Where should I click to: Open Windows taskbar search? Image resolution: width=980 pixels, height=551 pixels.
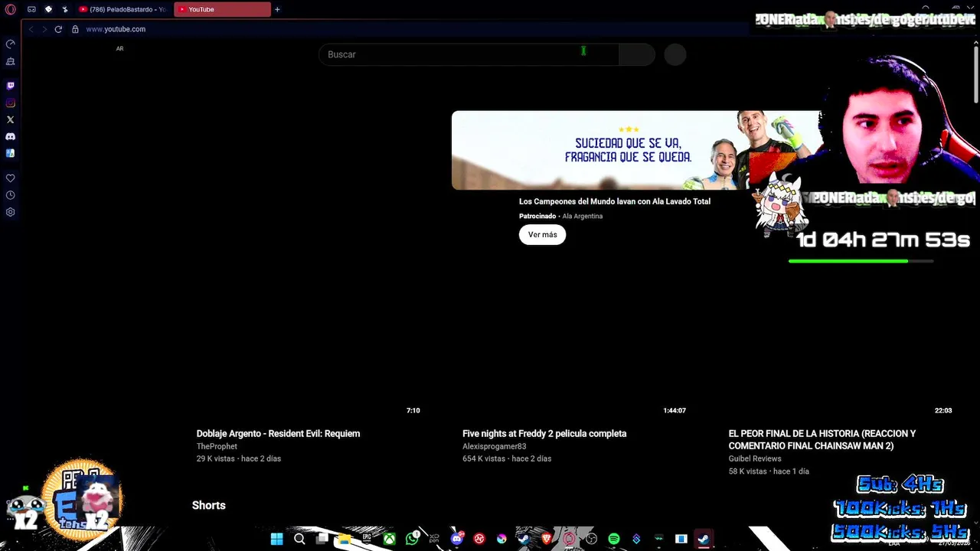point(299,539)
